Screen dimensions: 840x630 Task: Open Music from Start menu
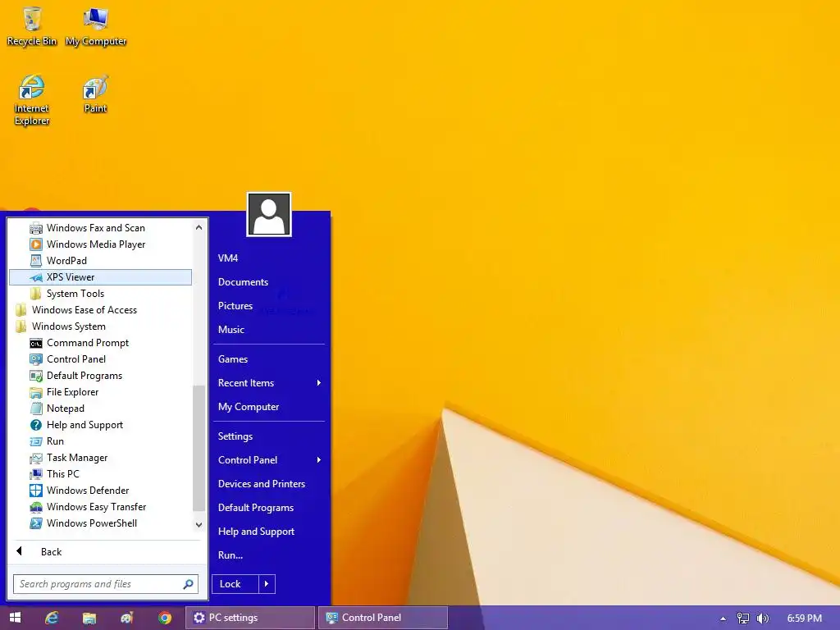click(x=231, y=330)
